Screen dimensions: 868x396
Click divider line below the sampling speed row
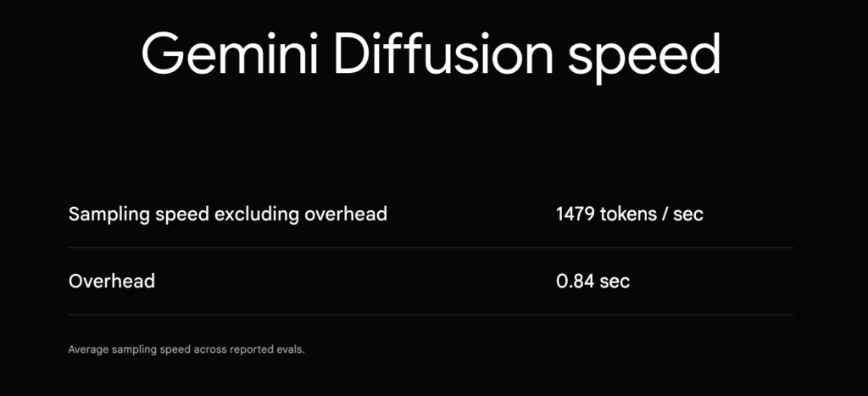click(x=431, y=247)
